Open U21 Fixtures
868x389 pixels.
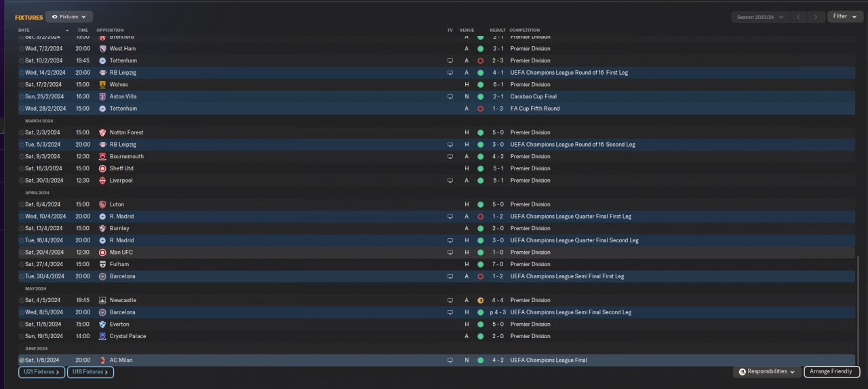click(x=42, y=372)
